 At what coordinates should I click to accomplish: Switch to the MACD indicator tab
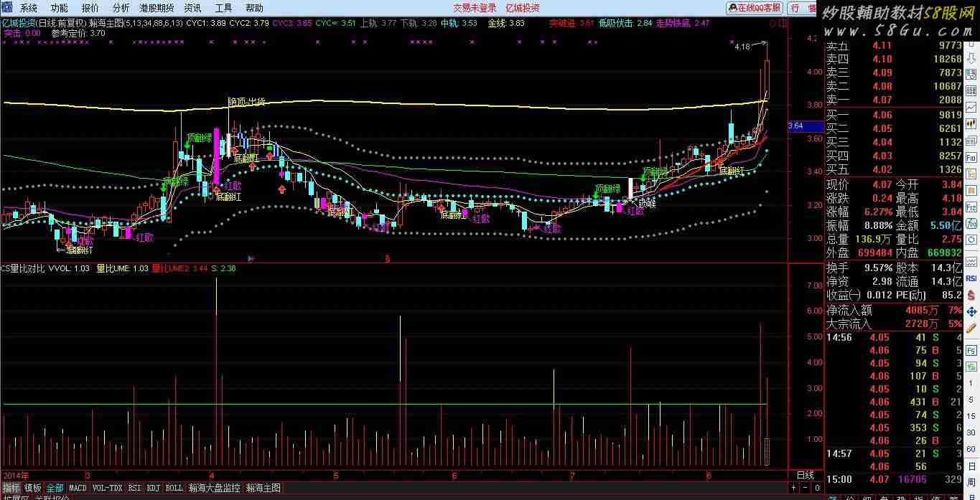[x=78, y=488]
